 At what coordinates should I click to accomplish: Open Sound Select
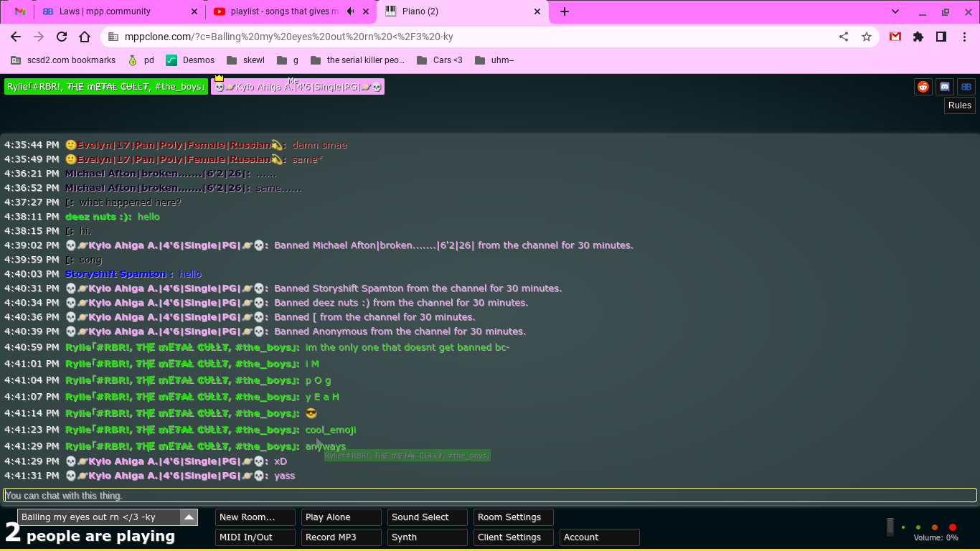point(428,517)
